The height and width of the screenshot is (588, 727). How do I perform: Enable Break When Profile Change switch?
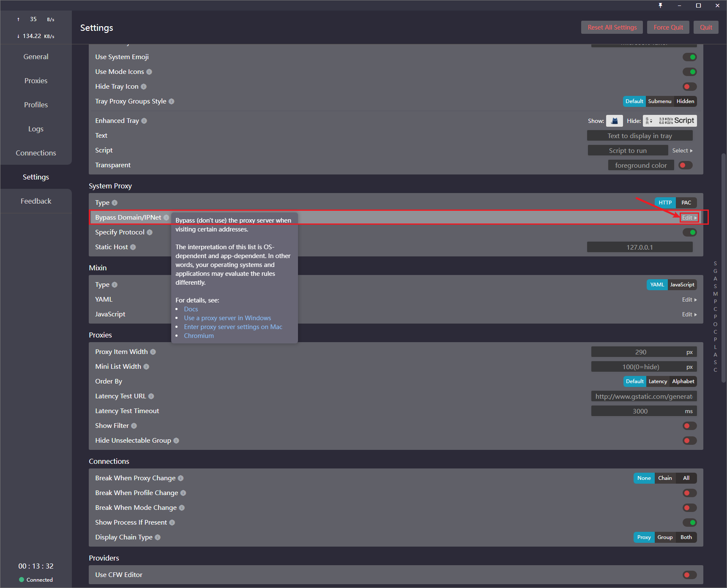pos(690,493)
